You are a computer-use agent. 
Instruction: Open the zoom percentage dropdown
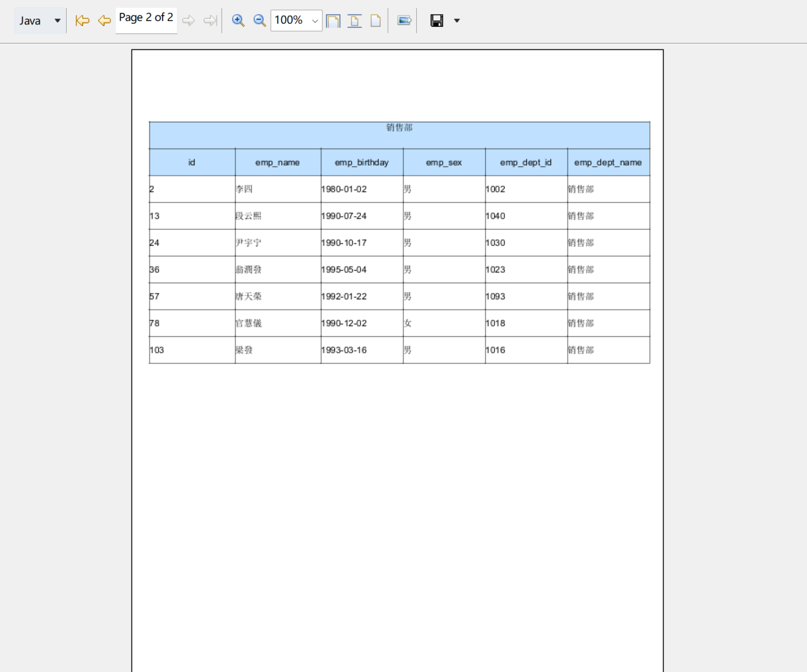click(x=315, y=20)
